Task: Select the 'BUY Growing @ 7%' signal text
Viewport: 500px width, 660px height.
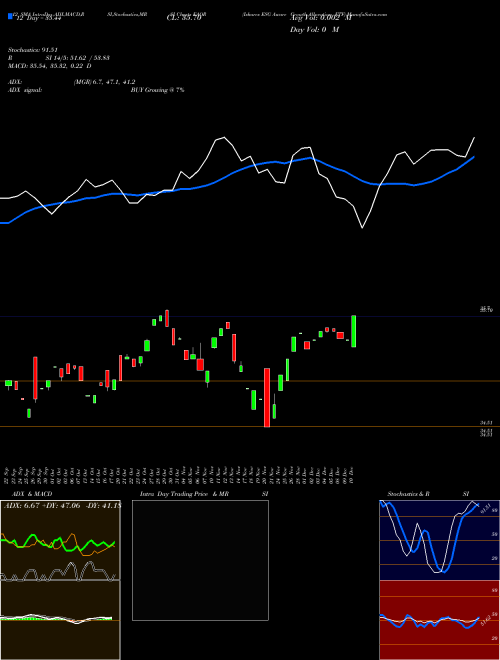Action: [x=157, y=90]
